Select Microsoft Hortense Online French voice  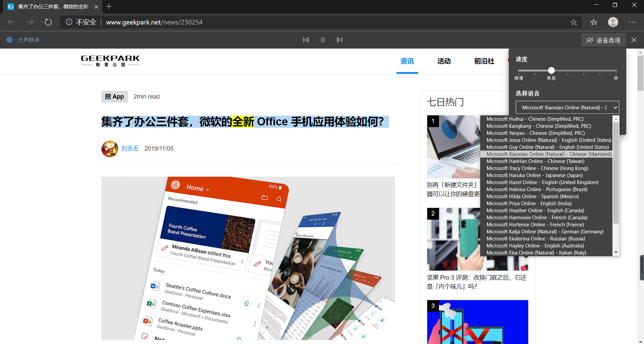pyautogui.click(x=546, y=225)
